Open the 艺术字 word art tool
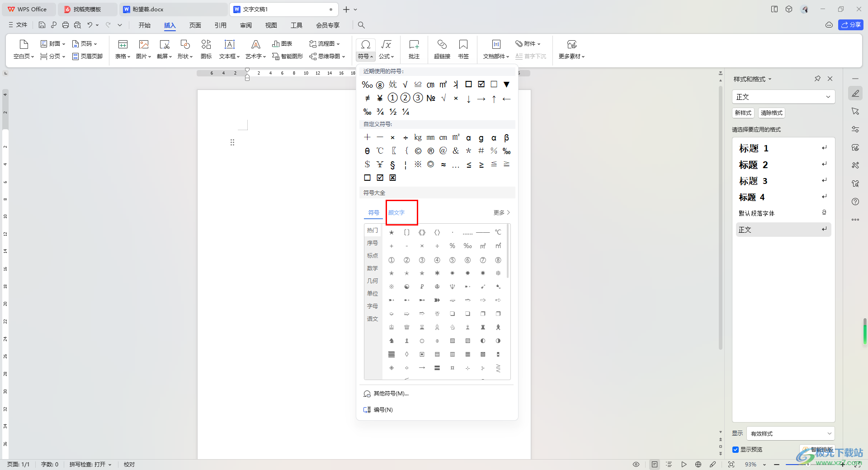The image size is (868, 470). point(255,50)
